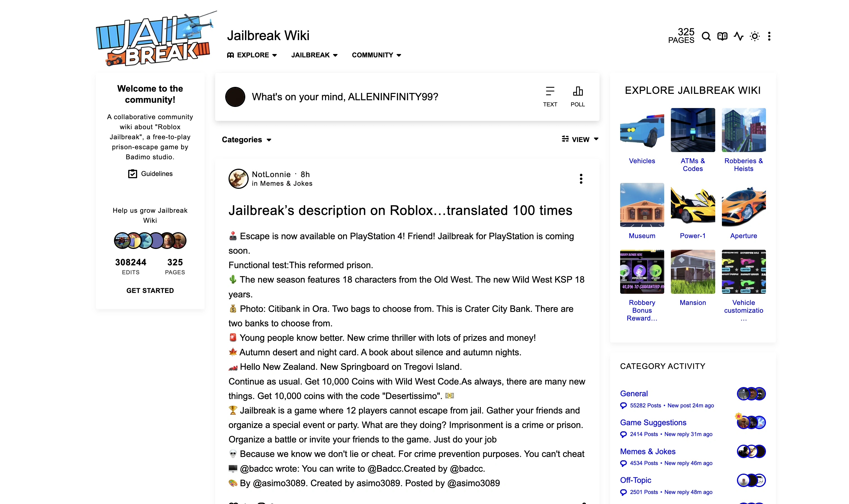Create a POLL post

tap(578, 96)
